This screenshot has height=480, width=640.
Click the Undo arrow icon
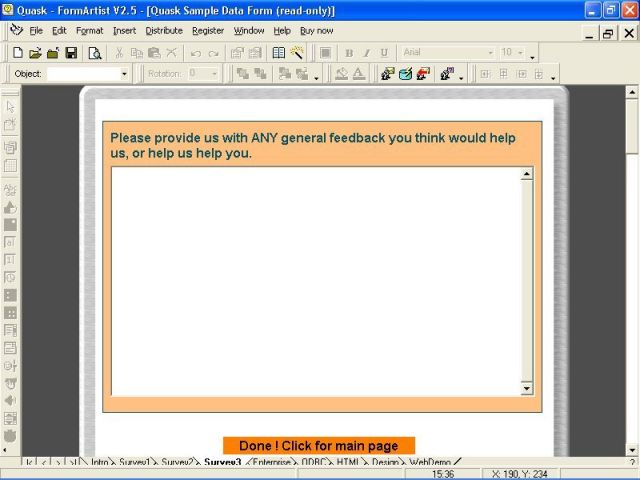(x=196, y=53)
